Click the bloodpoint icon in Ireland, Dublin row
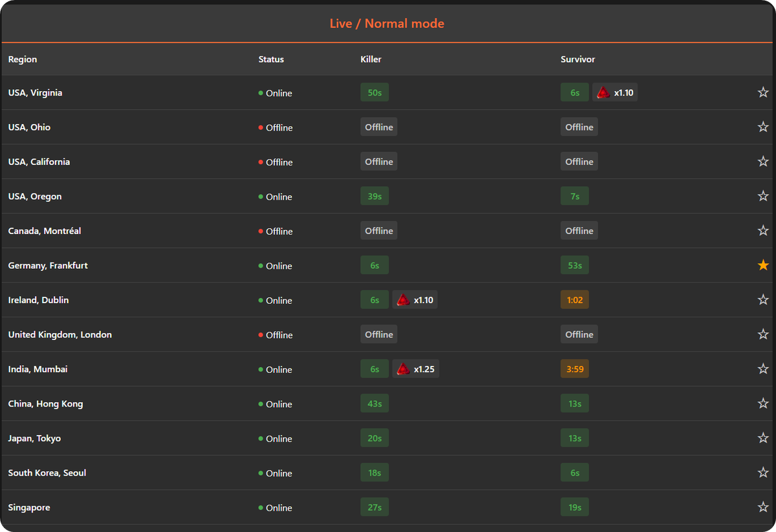This screenshot has height=532, width=776. (403, 300)
